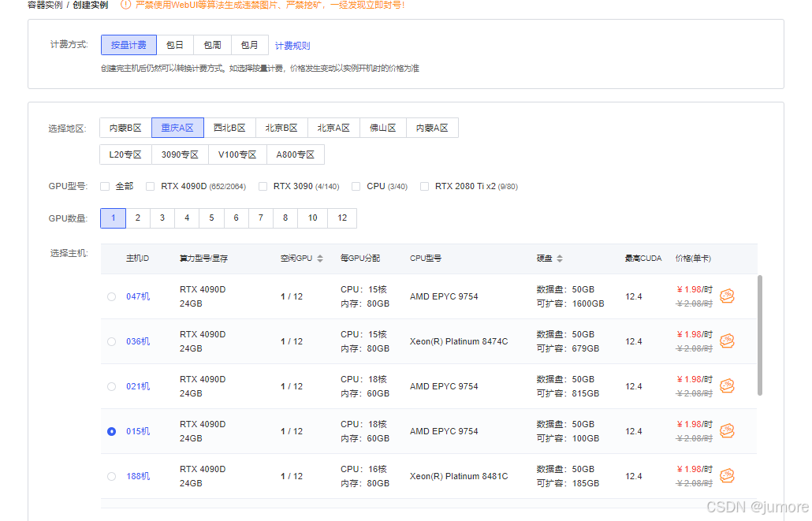Image resolution: width=812 pixels, height=521 pixels.
Task: Choose the A800专区 zone
Action: (295, 154)
